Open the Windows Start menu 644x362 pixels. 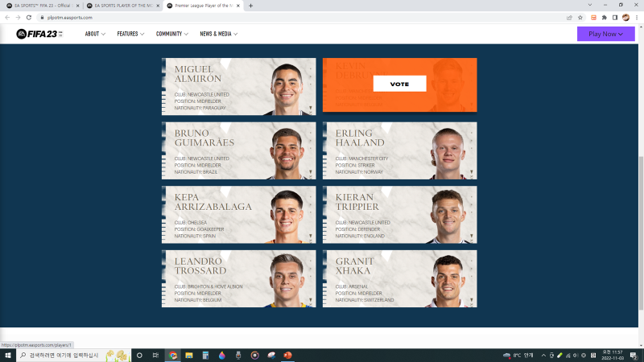(8, 356)
